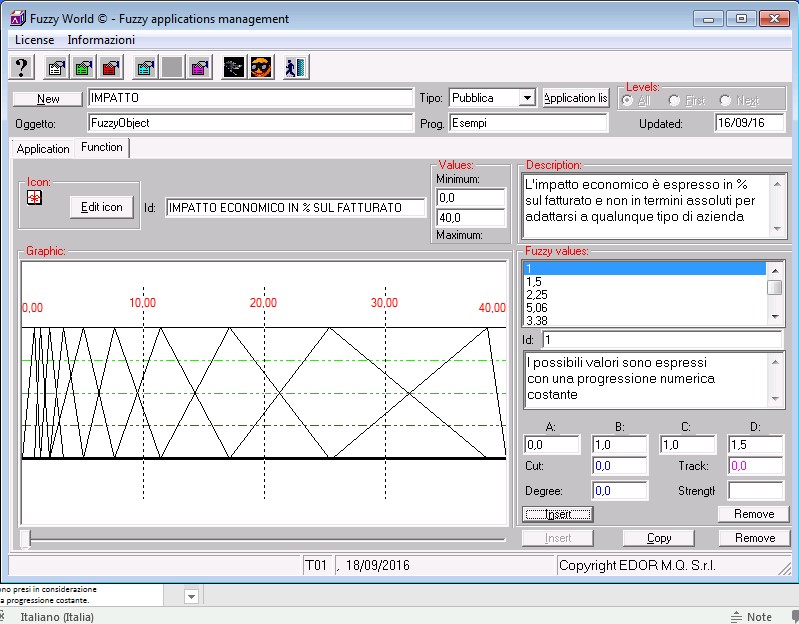Click the Maximum value field 40,0
The width and height of the screenshot is (799, 624).
(470, 218)
